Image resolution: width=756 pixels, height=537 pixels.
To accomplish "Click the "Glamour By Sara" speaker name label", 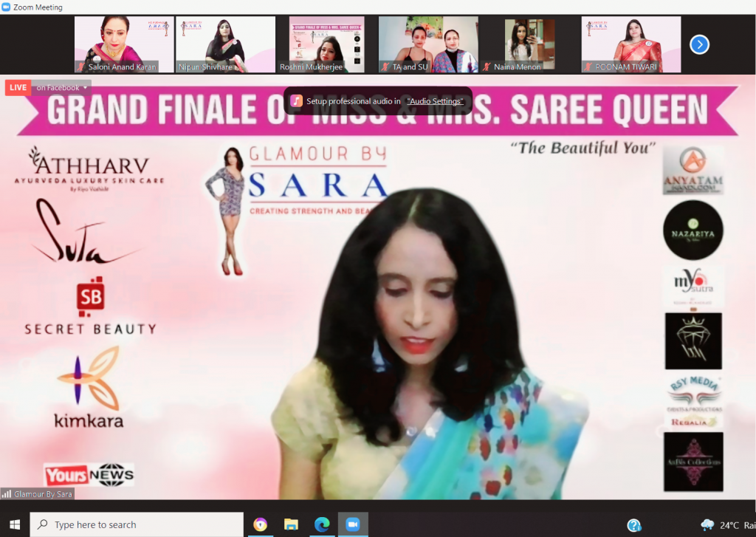I will tap(43, 494).
